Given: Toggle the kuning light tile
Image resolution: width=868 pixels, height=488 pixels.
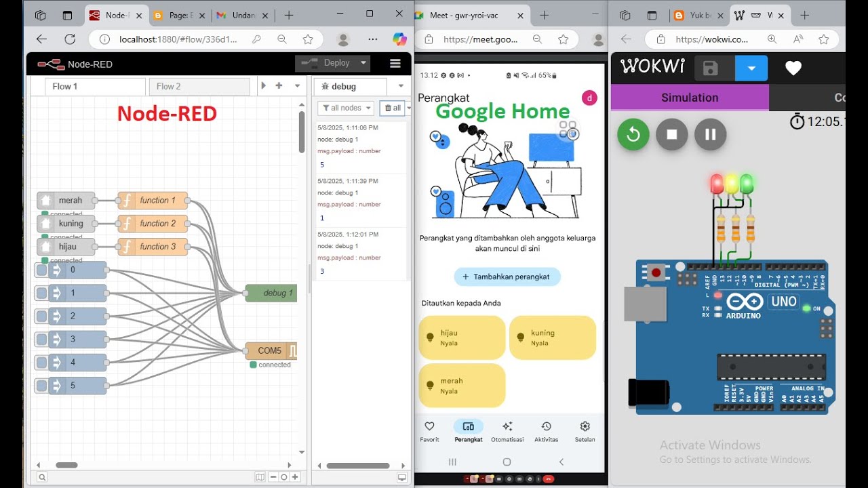Looking at the screenshot, I should 553,338.
